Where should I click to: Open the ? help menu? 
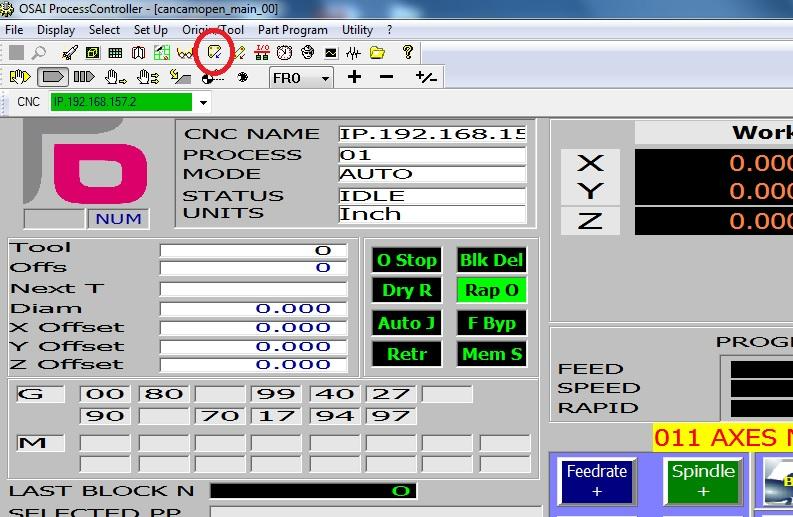(x=389, y=30)
